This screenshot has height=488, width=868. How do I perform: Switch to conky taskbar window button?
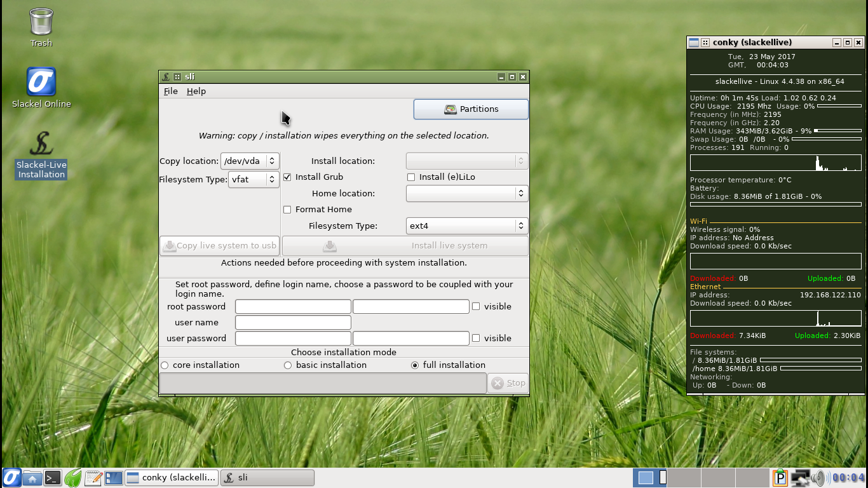172,478
